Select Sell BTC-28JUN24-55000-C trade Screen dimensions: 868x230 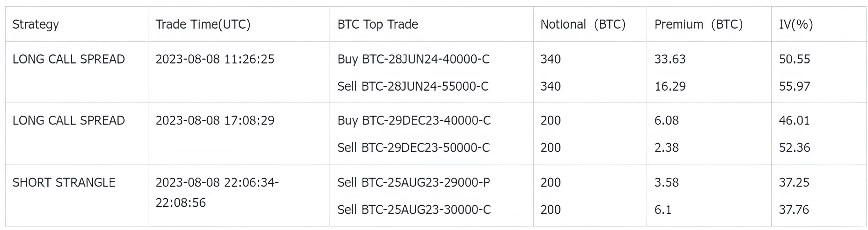pyautogui.click(x=413, y=86)
